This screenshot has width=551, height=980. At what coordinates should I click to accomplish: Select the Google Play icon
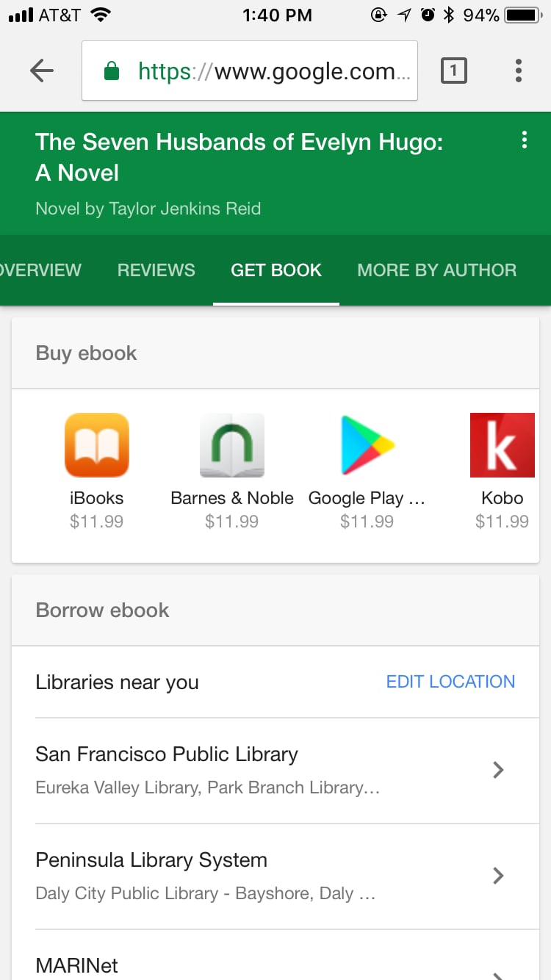point(367,445)
